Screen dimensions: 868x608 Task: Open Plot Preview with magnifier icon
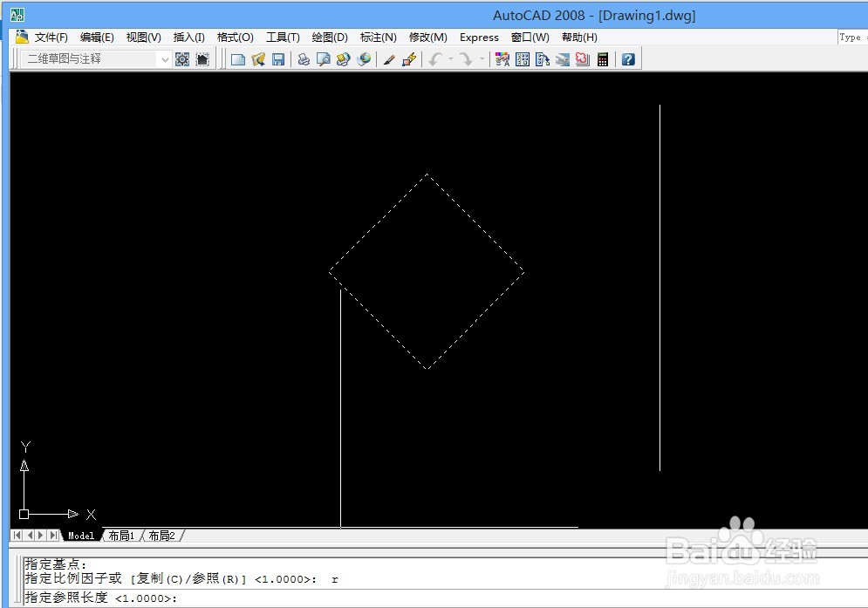click(x=324, y=59)
